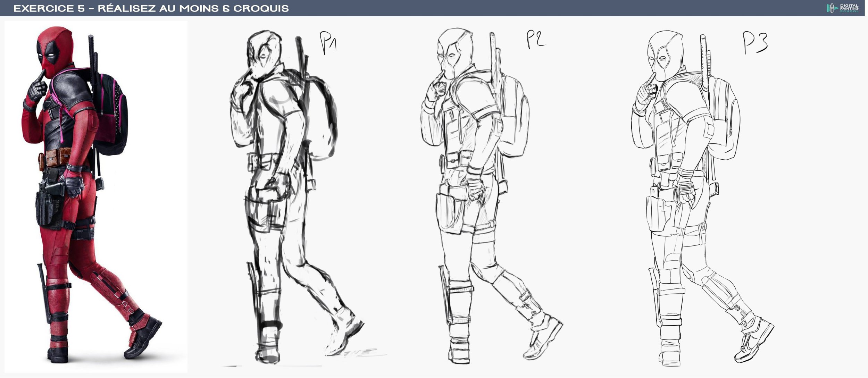This screenshot has width=868, height=378.
Task: Click the backpack outline in P1 sketch
Action: coord(321,118)
